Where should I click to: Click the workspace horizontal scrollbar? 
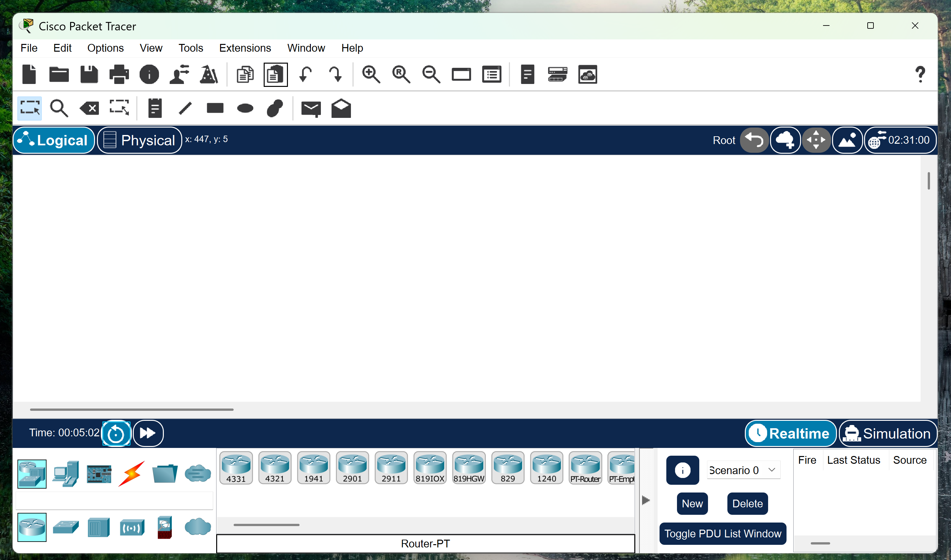point(132,410)
